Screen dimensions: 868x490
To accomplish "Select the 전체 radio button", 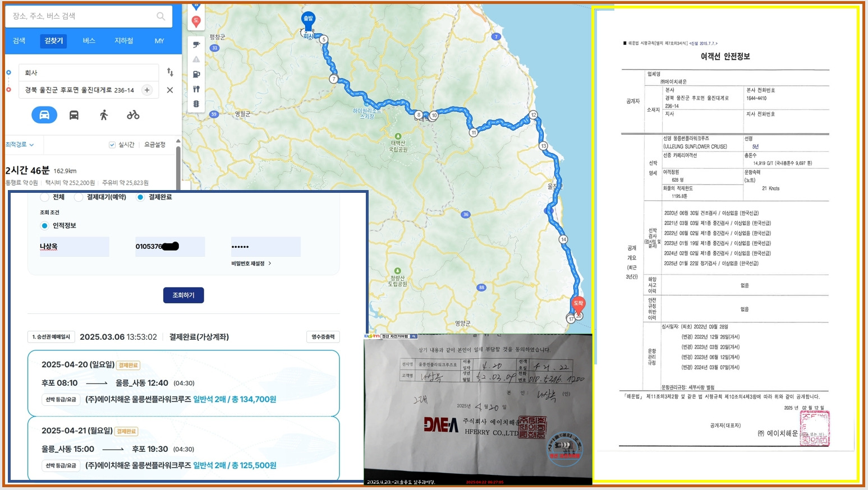I will [45, 197].
